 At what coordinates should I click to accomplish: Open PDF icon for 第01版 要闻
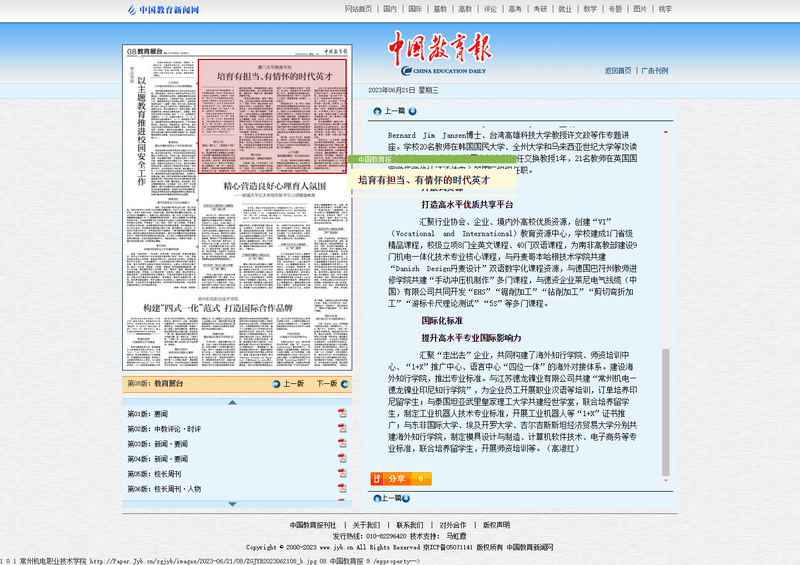click(342, 414)
